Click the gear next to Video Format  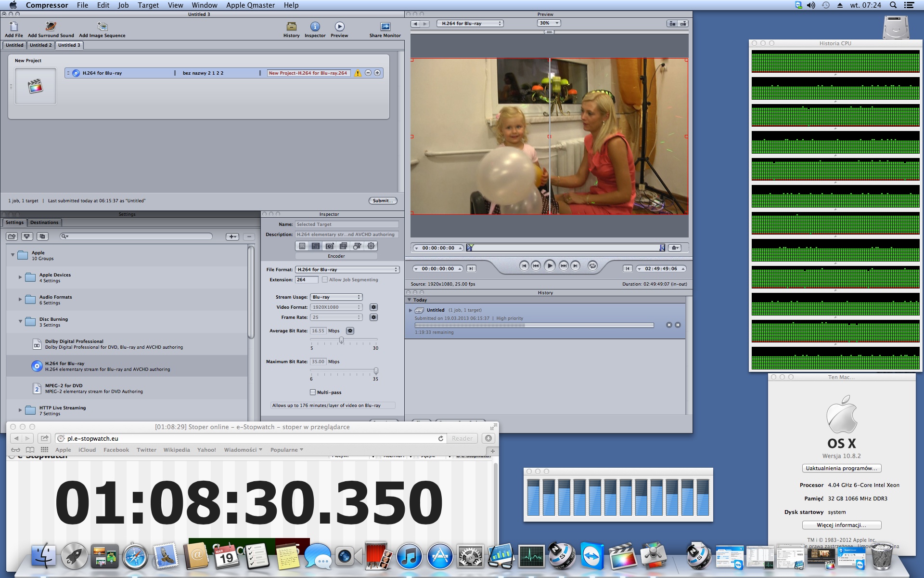tap(373, 307)
